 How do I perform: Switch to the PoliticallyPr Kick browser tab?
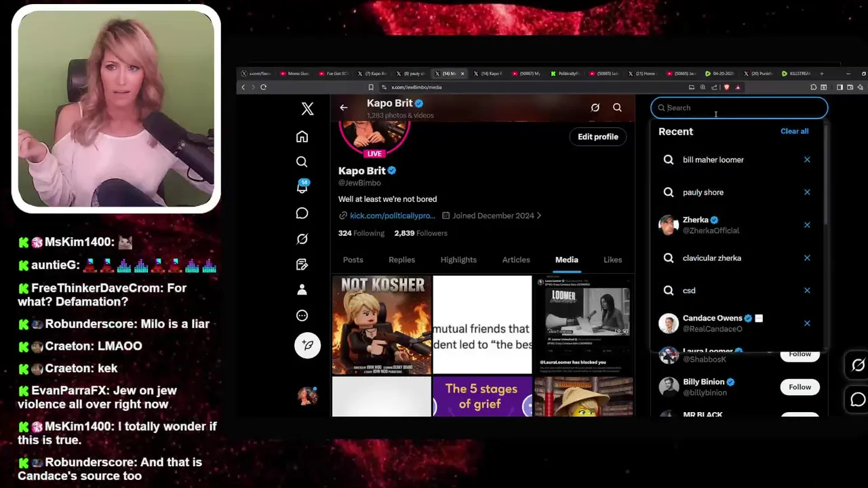(x=565, y=73)
